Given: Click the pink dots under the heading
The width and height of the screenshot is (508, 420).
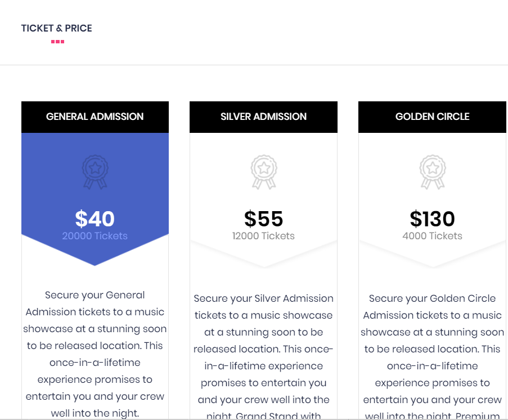Looking at the screenshot, I should click(x=58, y=42).
